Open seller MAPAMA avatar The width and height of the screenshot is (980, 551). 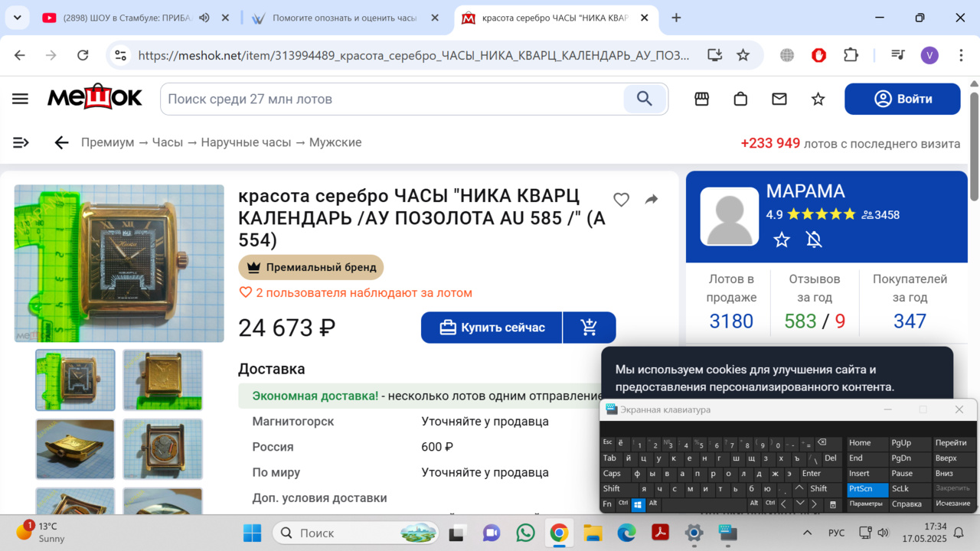tap(730, 217)
